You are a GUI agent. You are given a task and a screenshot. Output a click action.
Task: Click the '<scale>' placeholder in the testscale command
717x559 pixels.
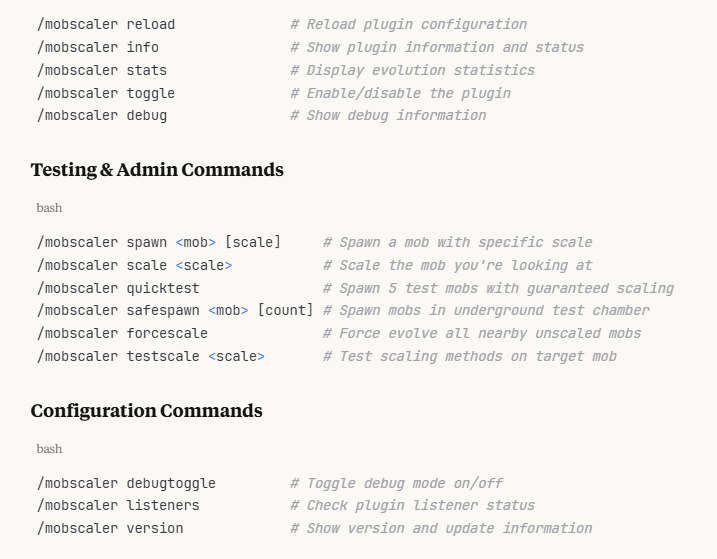[236, 356]
